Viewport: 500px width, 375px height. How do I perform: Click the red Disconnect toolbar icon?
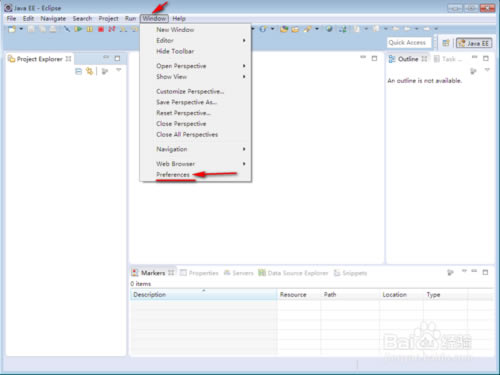(112, 29)
